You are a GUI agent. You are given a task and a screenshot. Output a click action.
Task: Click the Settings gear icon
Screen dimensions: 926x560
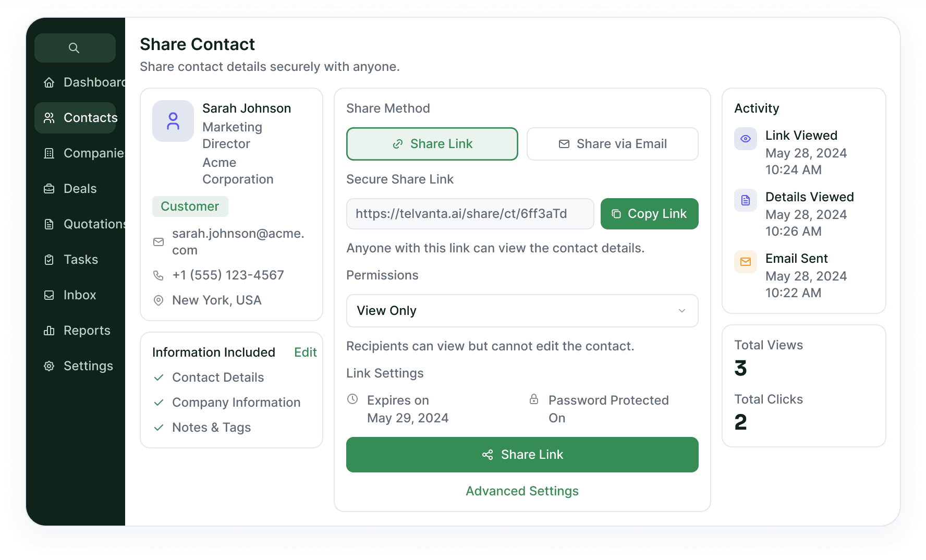click(49, 366)
